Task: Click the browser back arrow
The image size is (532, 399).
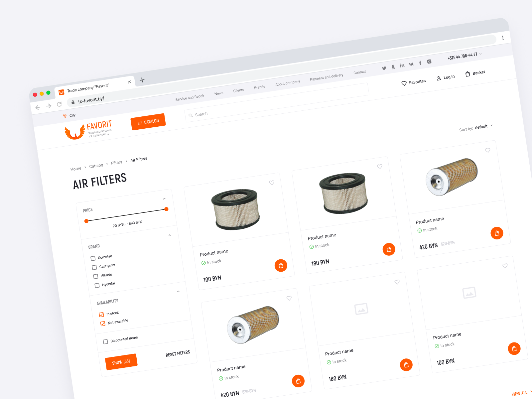Action: pyautogui.click(x=38, y=107)
